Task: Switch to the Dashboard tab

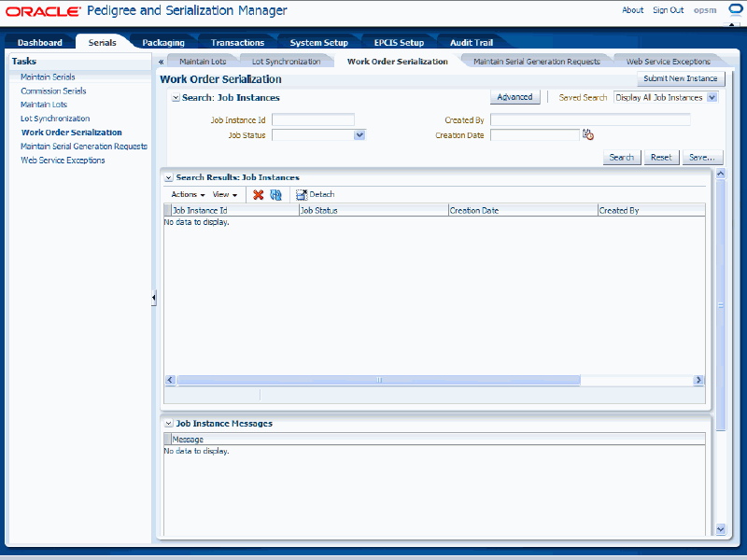Action: 40,42
